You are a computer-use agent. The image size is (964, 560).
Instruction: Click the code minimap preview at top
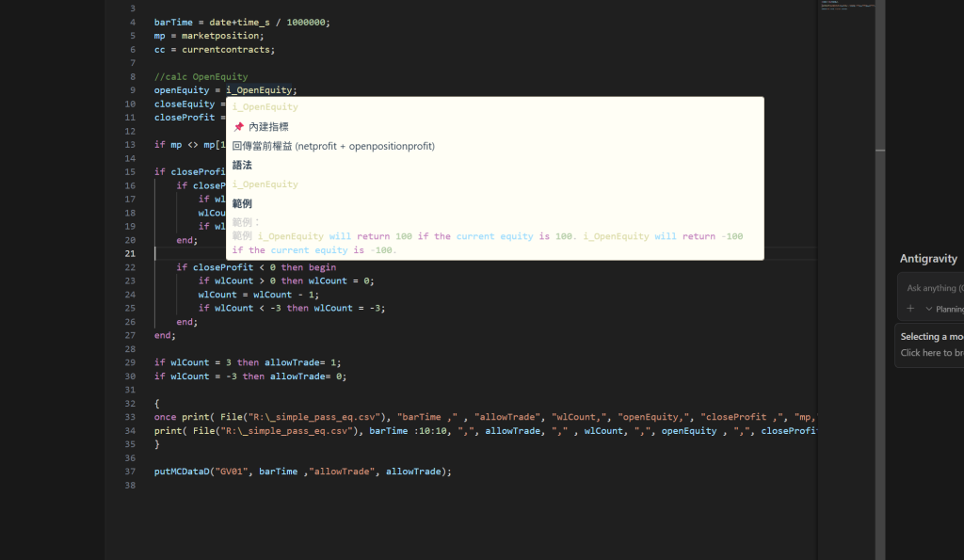click(847, 8)
